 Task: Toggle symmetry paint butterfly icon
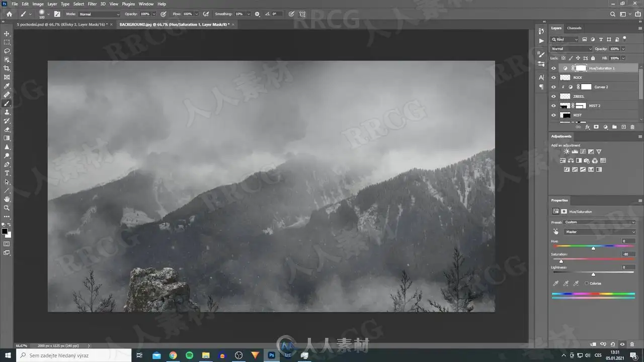click(x=302, y=14)
